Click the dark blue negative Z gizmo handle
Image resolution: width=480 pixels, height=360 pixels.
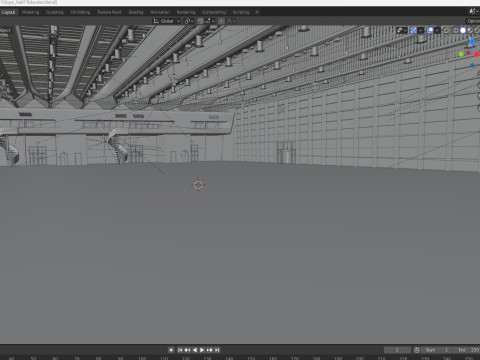[472, 66]
